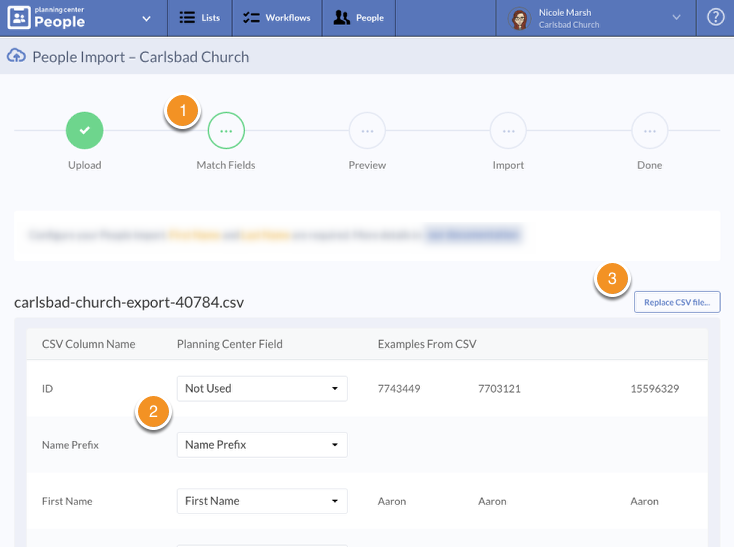Open the Lists menu item
This screenshot has width=734, height=547.
200,18
